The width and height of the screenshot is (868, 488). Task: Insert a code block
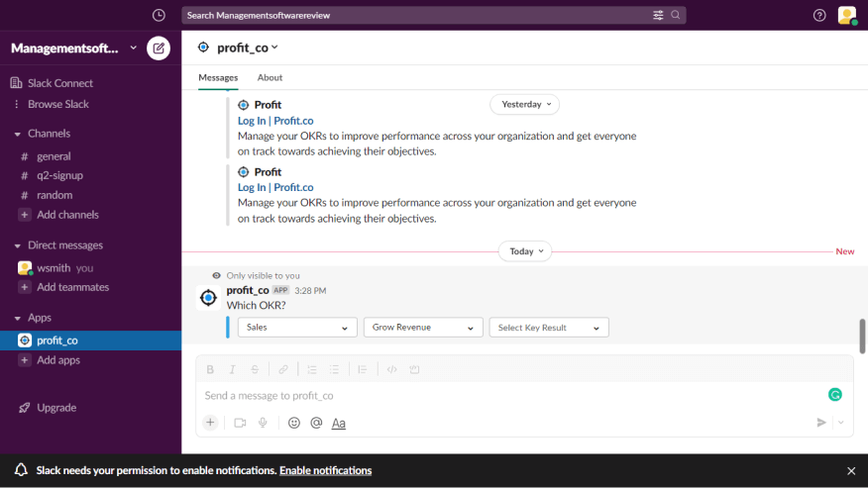[x=414, y=369]
